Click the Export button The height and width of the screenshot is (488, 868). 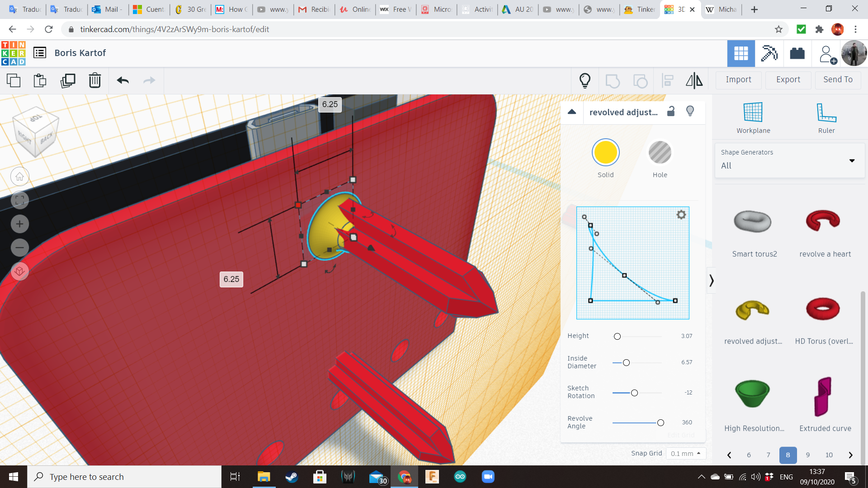(x=788, y=80)
